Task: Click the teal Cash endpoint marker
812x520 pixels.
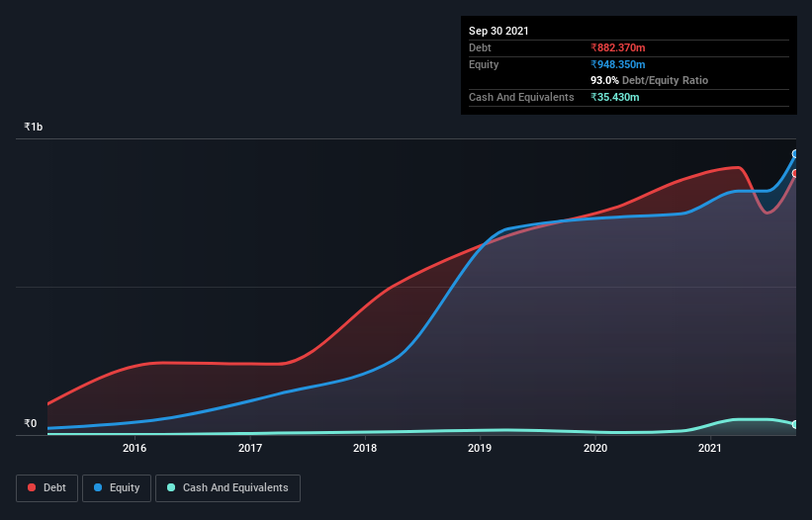Action: [795, 424]
